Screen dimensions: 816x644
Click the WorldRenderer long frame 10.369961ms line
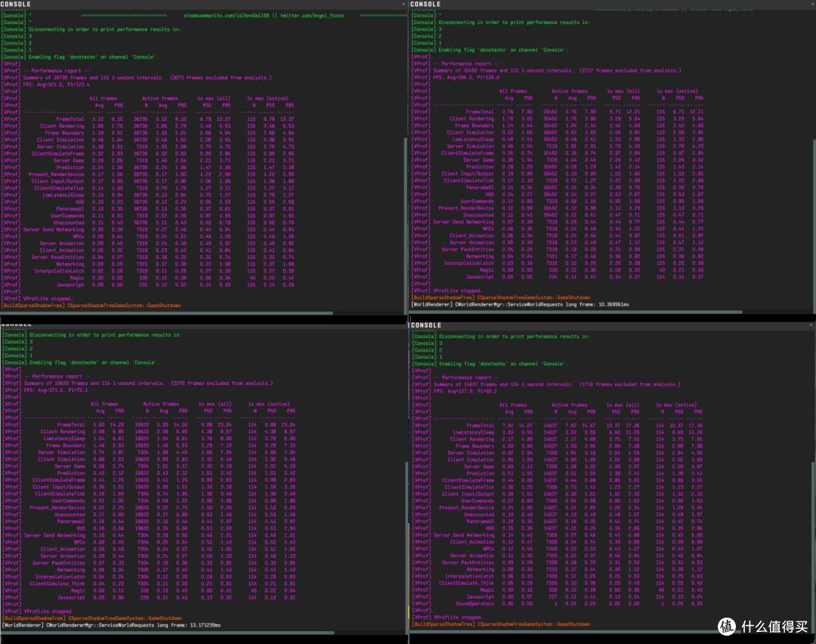tap(520, 305)
